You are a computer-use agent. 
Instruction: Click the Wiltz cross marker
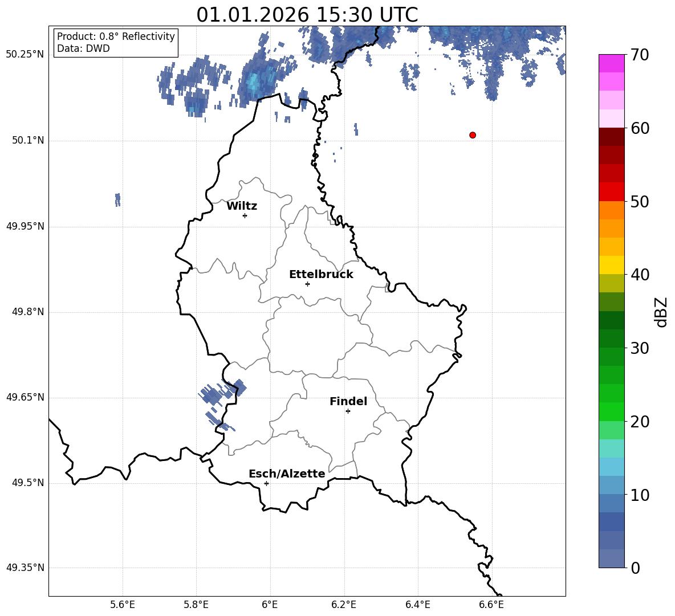tap(245, 216)
